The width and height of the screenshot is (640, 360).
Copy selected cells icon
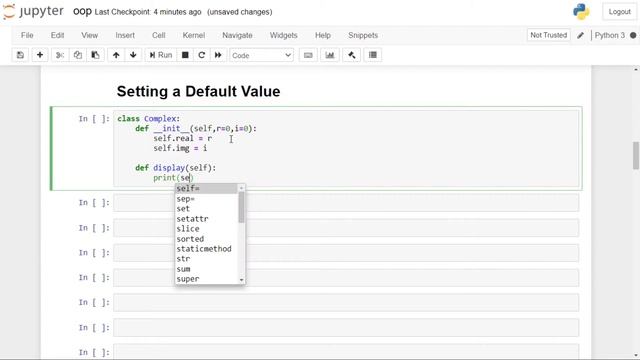(x=78, y=55)
